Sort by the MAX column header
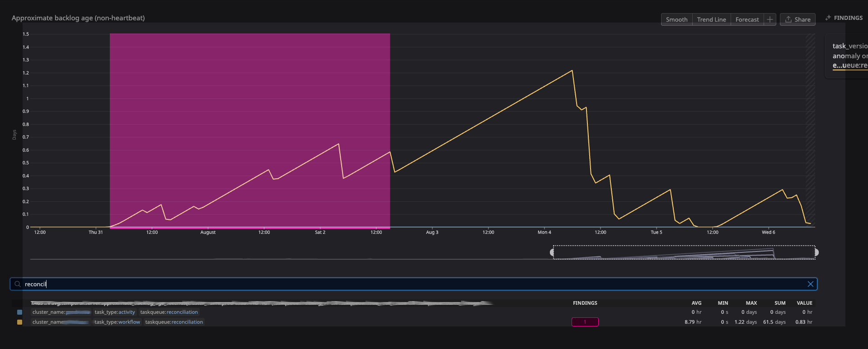The width and height of the screenshot is (868, 349). [751, 303]
